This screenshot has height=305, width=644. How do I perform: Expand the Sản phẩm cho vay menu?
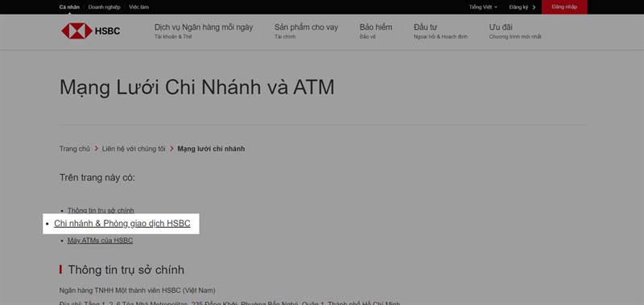[307, 31]
